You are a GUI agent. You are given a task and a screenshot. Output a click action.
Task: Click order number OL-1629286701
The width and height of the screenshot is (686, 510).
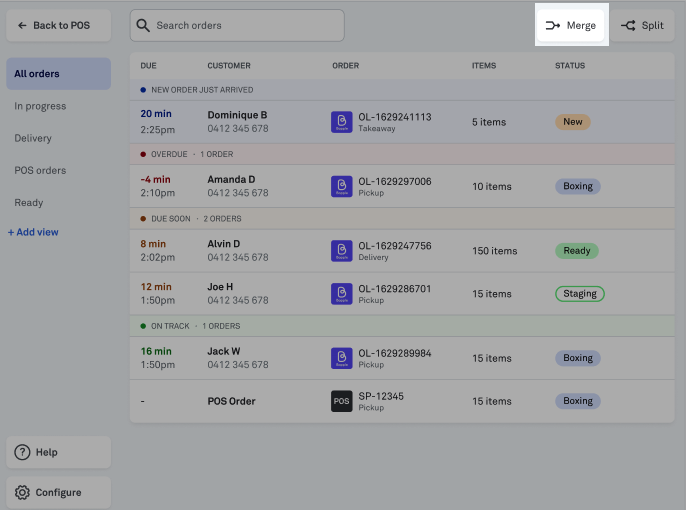click(395, 289)
